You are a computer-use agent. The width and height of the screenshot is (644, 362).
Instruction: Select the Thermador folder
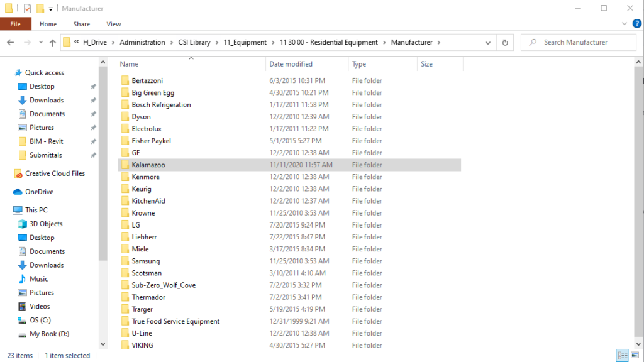tap(148, 297)
